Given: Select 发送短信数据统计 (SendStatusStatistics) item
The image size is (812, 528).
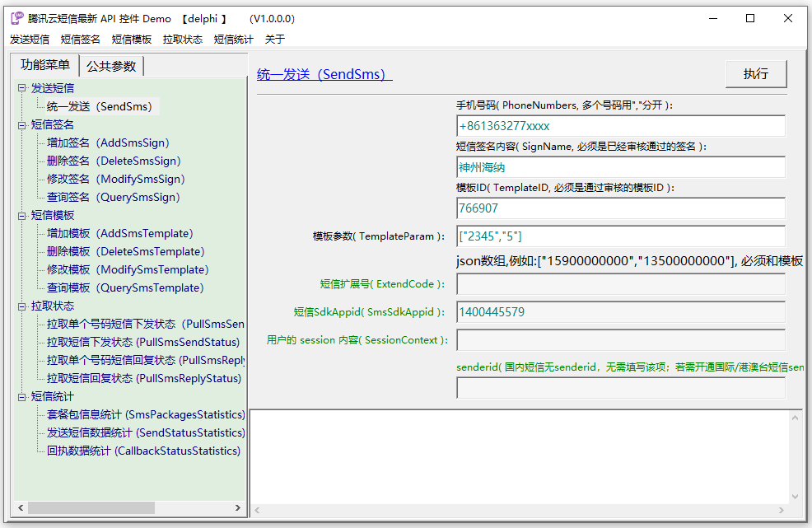Looking at the screenshot, I should click(146, 433).
